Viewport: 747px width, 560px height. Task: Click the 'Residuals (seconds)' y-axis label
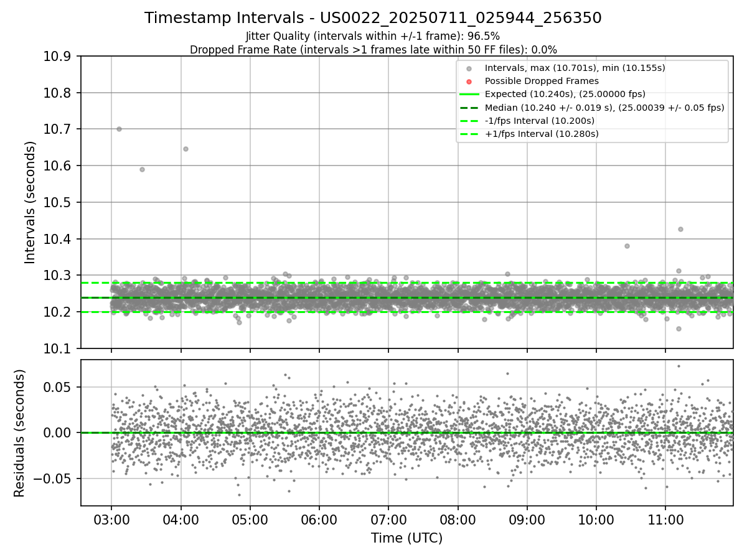coord(20,433)
